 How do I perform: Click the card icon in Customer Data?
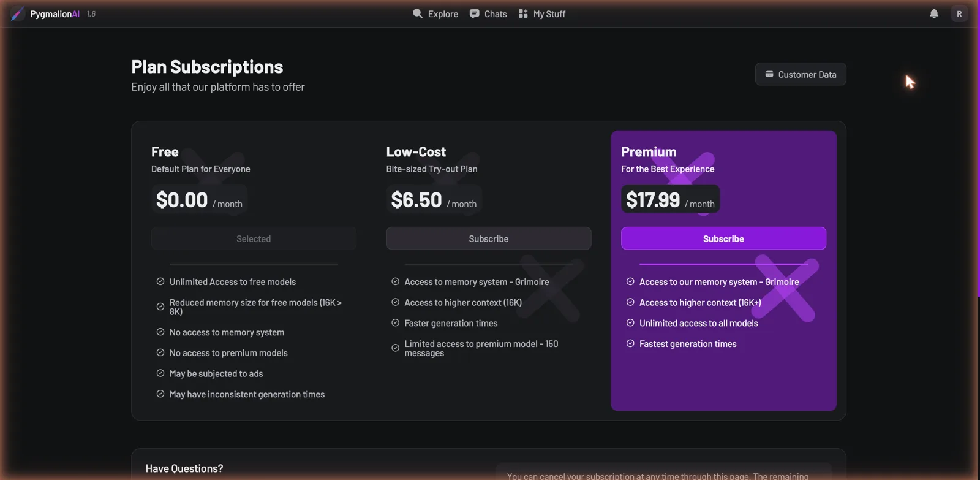(769, 74)
